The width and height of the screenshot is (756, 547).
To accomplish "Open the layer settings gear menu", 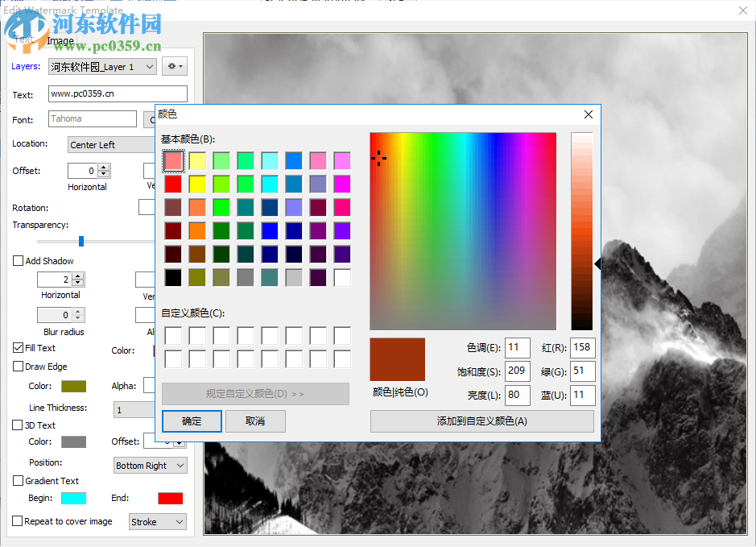I will pyautogui.click(x=174, y=66).
